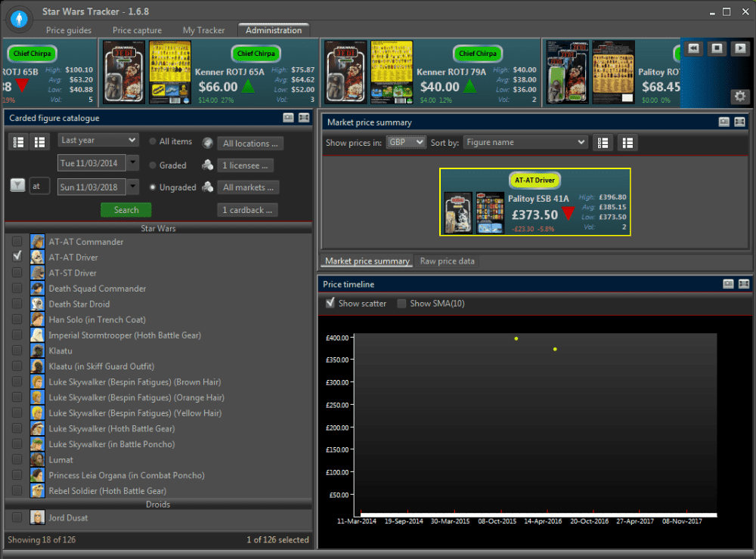Open the Sort by Figure name dropdown
The height and width of the screenshot is (559, 756).
point(525,142)
